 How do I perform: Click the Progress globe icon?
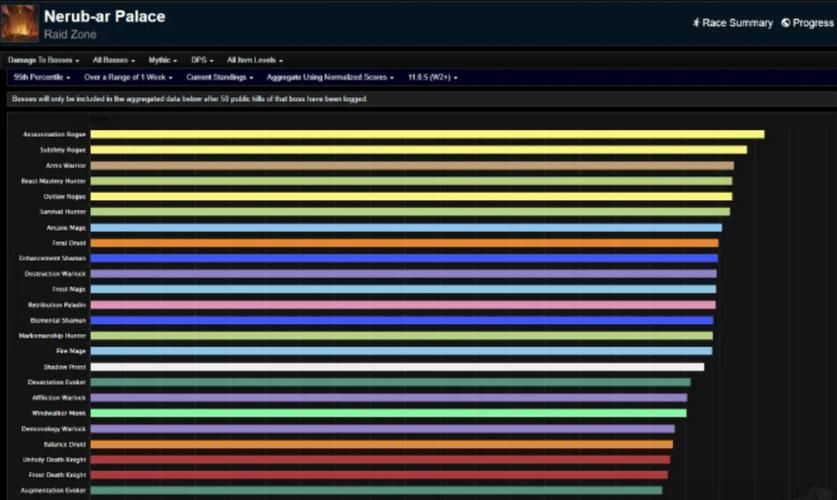(786, 22)
